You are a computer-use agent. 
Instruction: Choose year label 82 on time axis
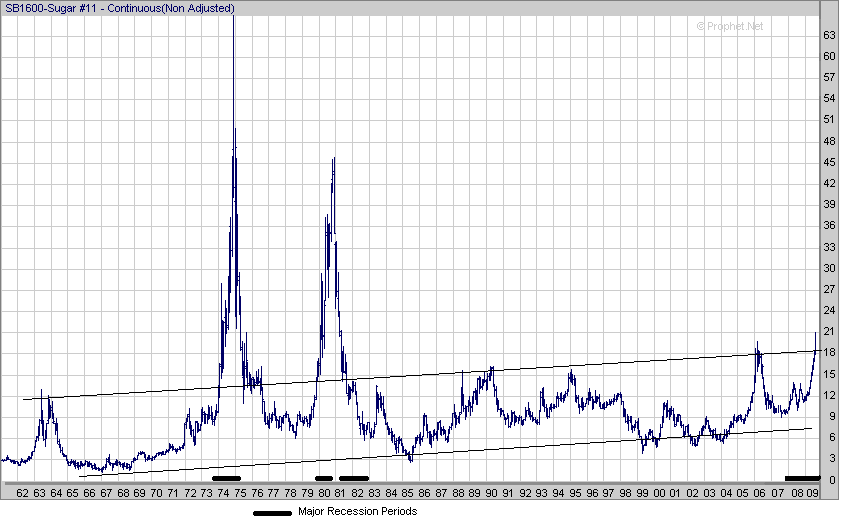[357, 493]
